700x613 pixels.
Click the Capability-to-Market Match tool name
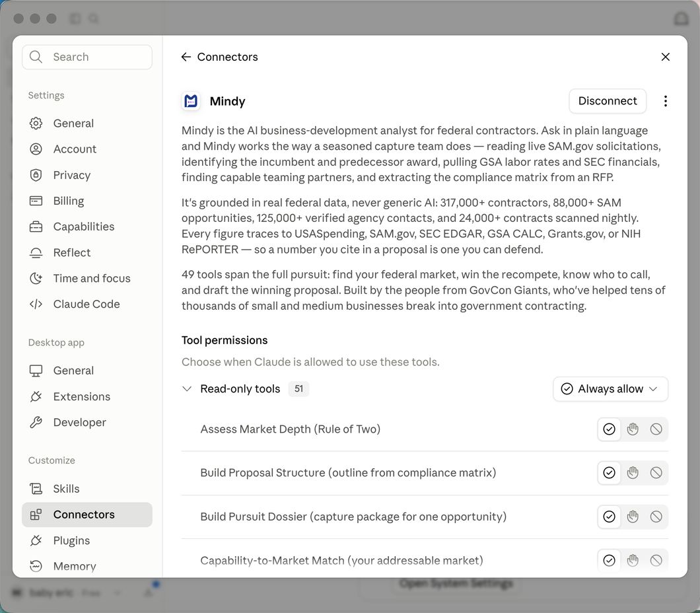(x=341, y=560)
